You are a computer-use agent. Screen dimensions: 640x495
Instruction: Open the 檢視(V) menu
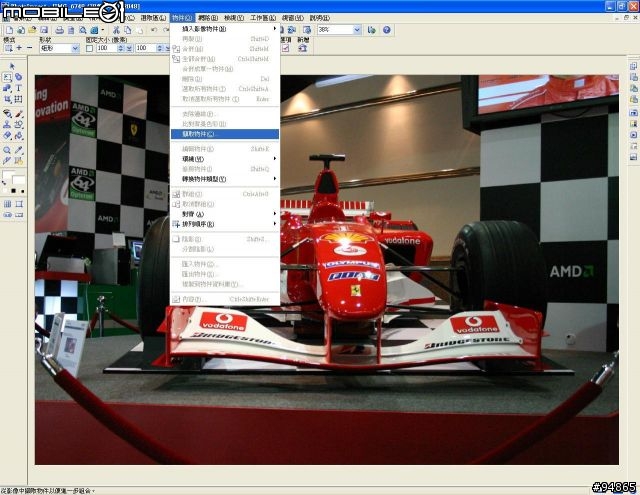pos(234,18)
